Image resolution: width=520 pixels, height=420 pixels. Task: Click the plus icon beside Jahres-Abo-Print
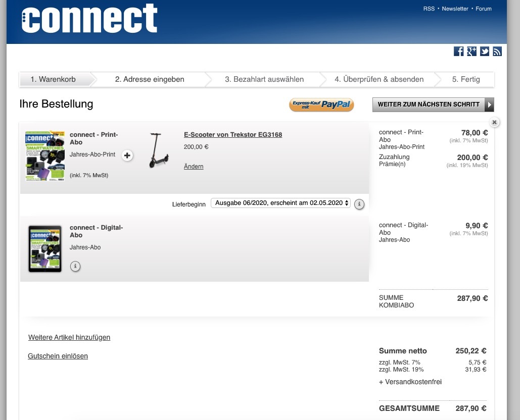pyautogui.click(x=127, y=155)
